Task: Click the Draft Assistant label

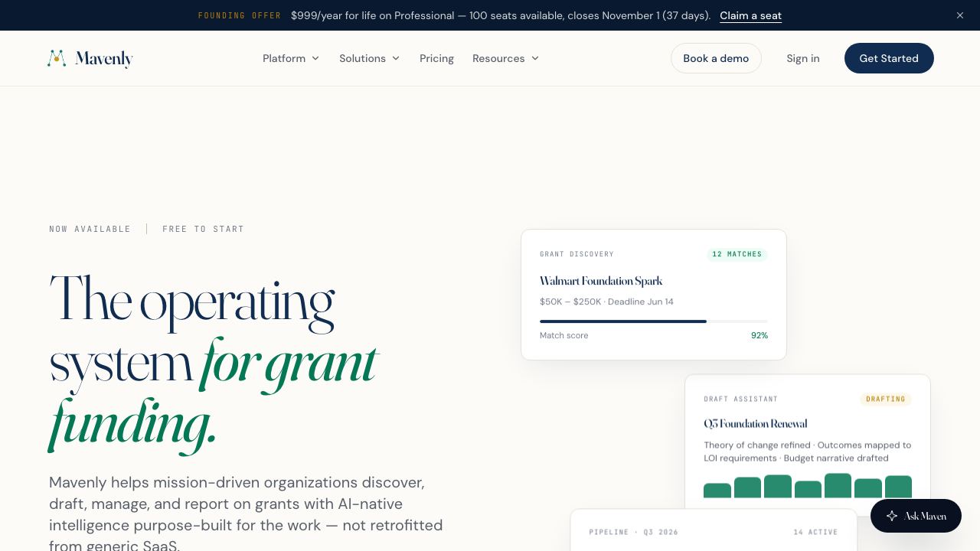Action: [x=741, y=399]
